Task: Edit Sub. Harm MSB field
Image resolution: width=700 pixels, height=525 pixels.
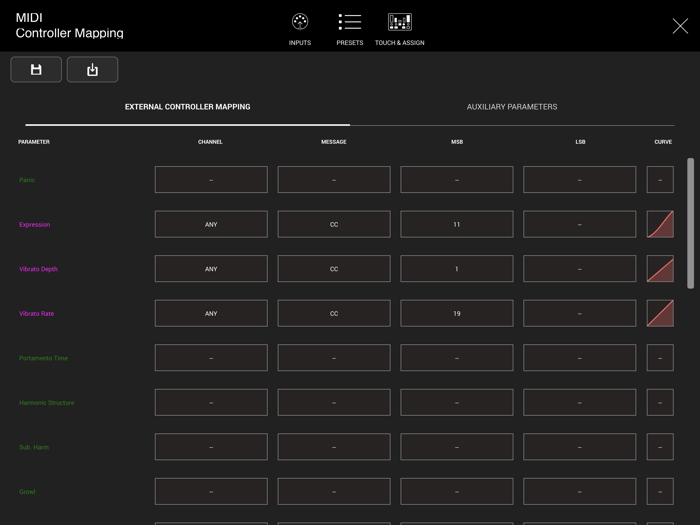Action: tap(457, 447)
